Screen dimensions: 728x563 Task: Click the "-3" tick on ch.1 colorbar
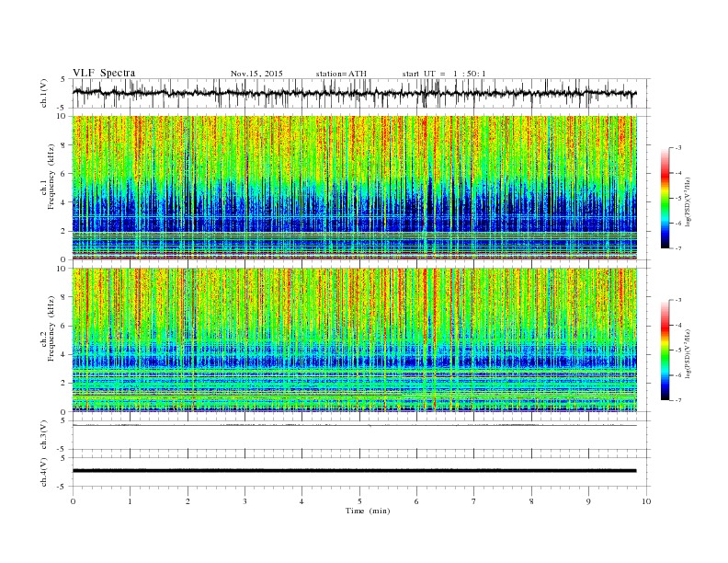(x=677, y=148)
